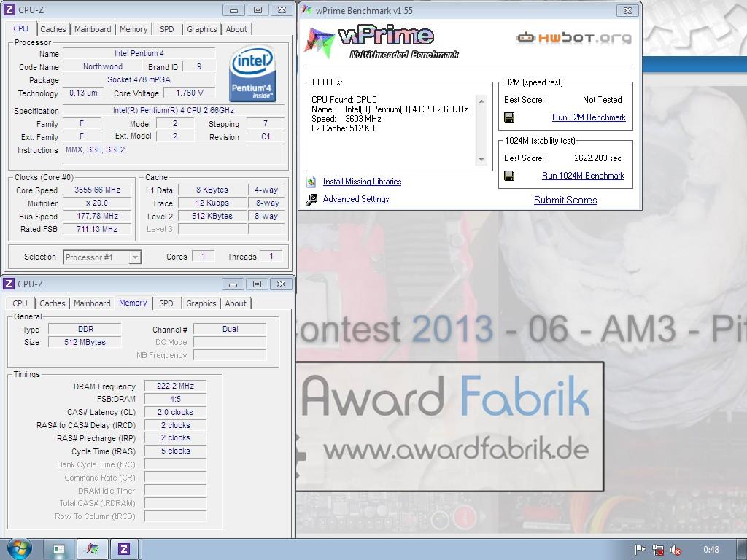Click the network tray icon
747x560 pixels.
658,550
